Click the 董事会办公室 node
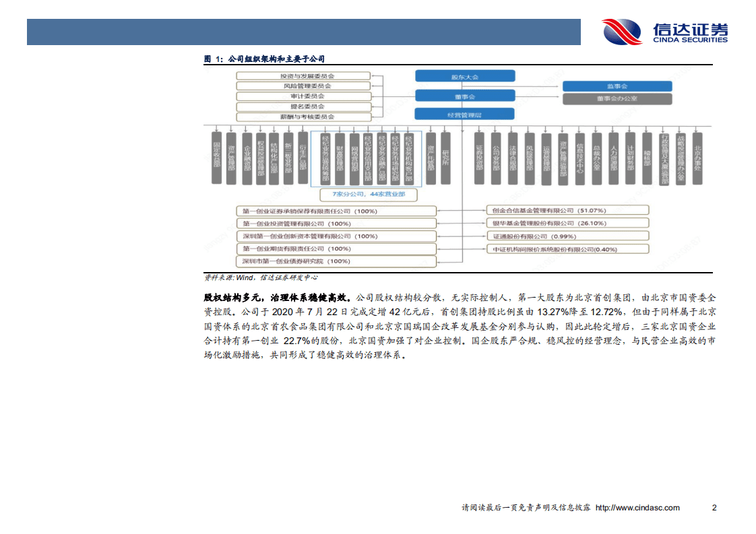The image size is (756, 534). (x=619, y=98)
